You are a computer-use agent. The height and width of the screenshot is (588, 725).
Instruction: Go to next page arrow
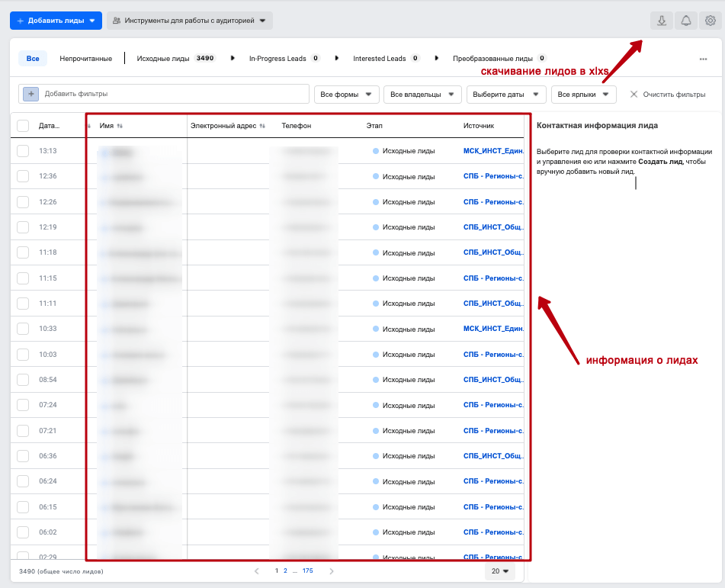tap(332, 570)
